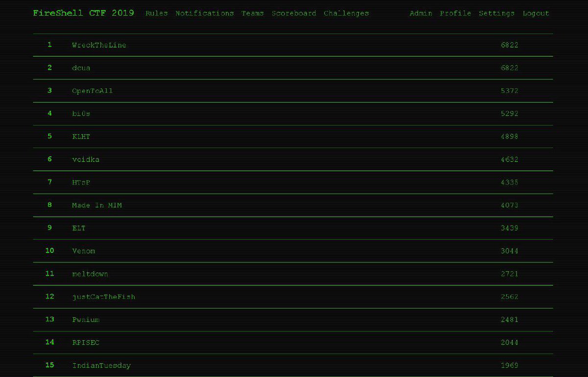Open team dcua

(81, 68)
